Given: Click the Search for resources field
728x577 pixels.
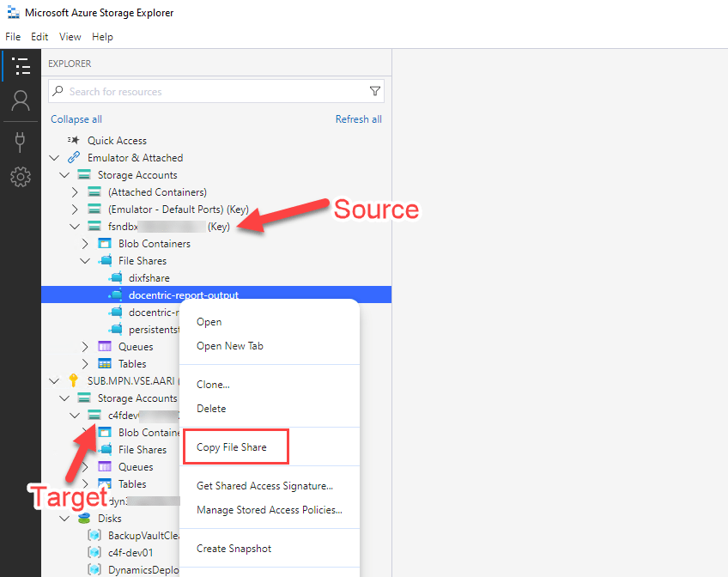Looking at the screenshot, I should pos(216,92).
